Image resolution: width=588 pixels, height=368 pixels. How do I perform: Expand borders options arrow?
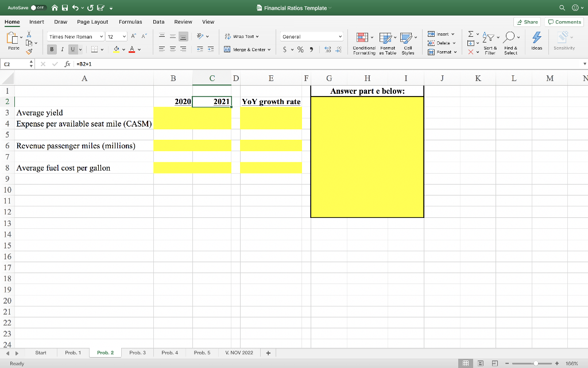click(x=102, y=49)
